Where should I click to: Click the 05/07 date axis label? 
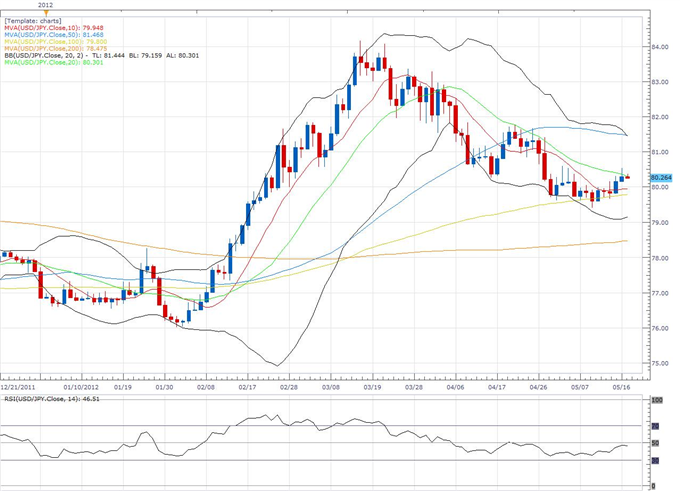point(580,387)
